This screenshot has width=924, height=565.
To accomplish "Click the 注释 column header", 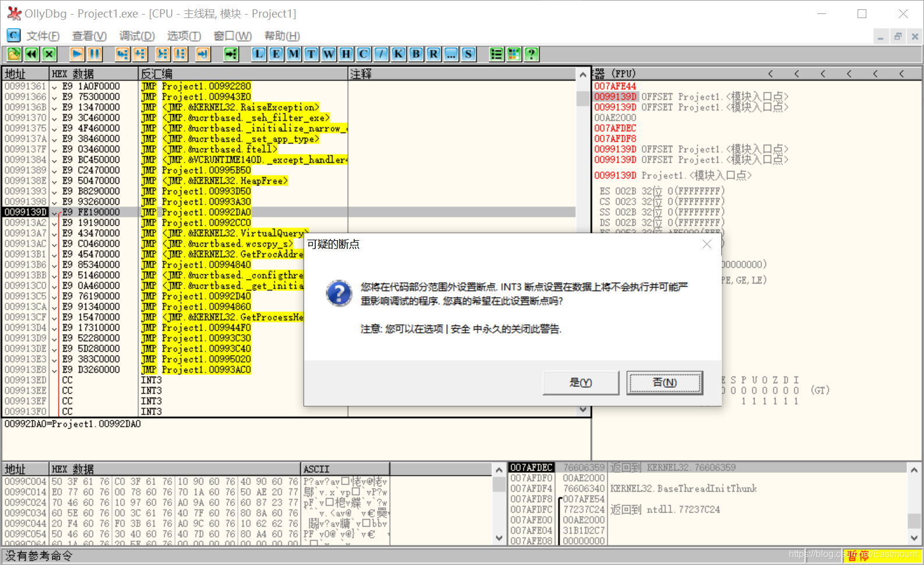I will coord(463,74).
